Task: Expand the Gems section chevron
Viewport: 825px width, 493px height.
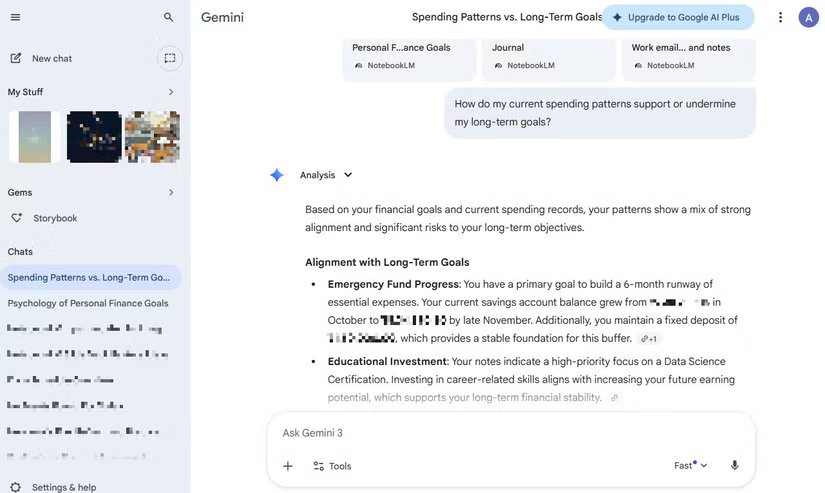Action: tap(170, 192)
